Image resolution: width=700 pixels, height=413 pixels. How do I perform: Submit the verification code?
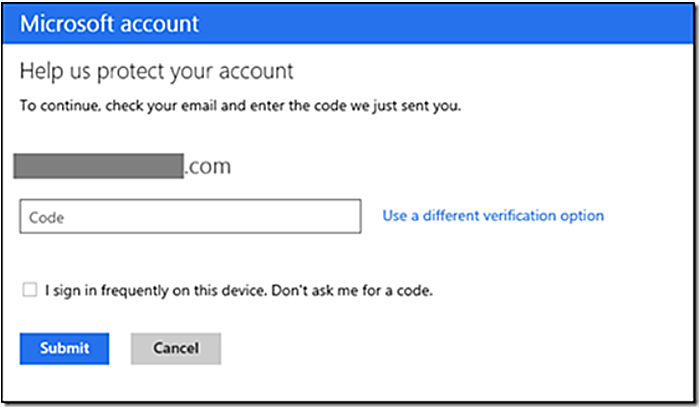tap(64, 348)
